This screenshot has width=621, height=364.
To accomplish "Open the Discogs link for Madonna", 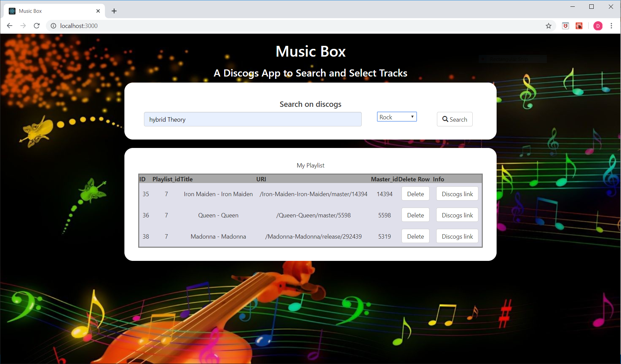I will pyautogui.click(x=457, y=236).
